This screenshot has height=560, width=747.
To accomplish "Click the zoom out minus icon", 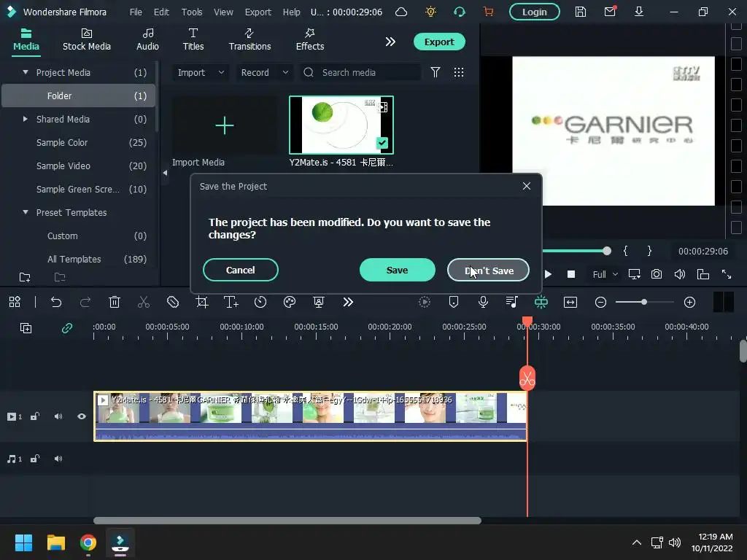I will pos(600,302).
